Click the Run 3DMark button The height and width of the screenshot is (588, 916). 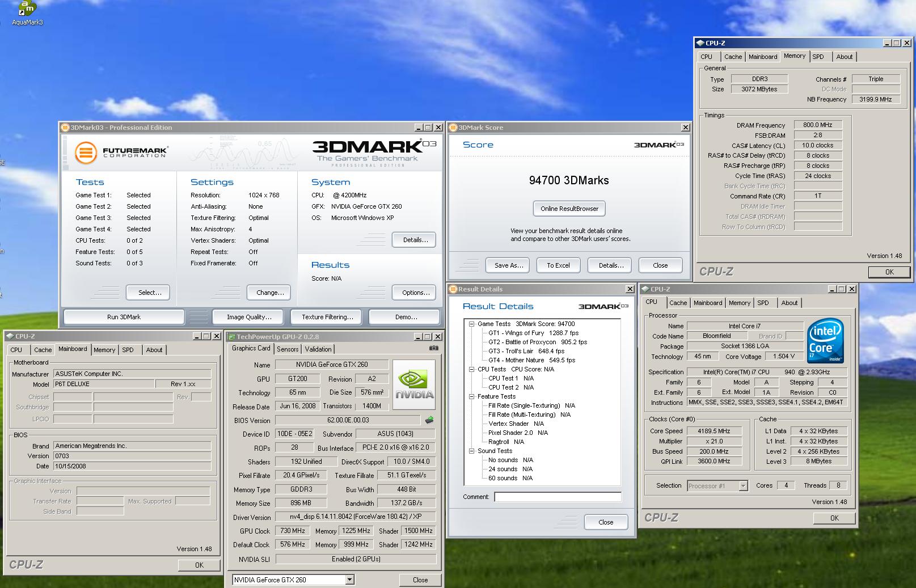[124, 317]
